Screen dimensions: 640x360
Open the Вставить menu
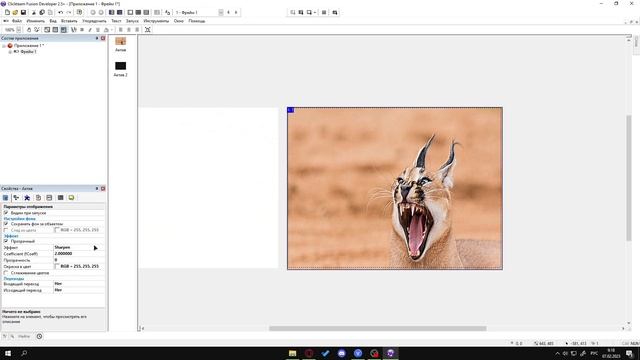pos(69,21)
